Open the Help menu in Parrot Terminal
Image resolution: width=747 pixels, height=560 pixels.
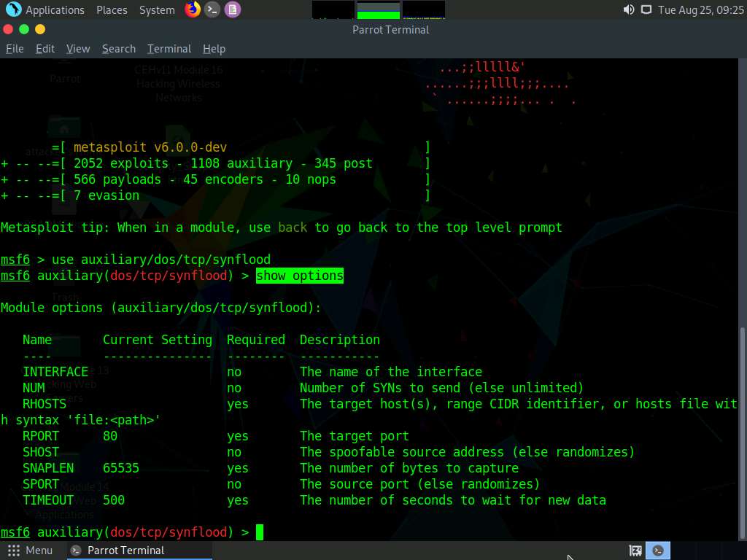[x=214, y=49]
